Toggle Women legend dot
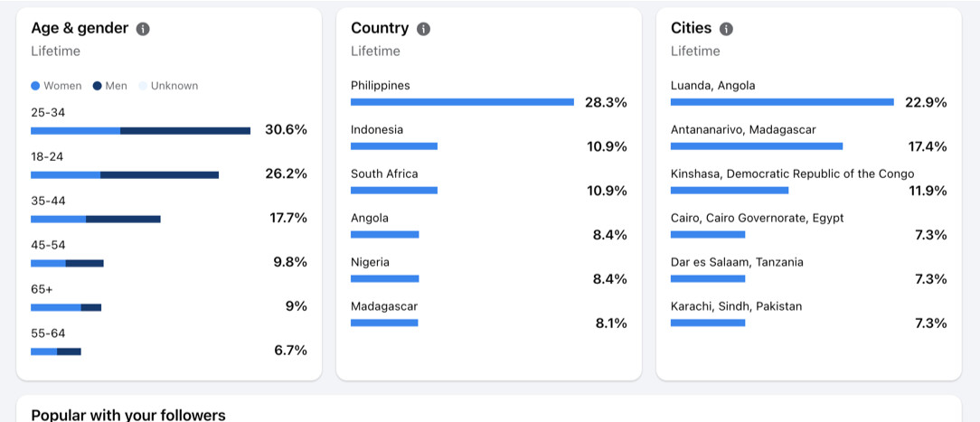 pos(35,86)
